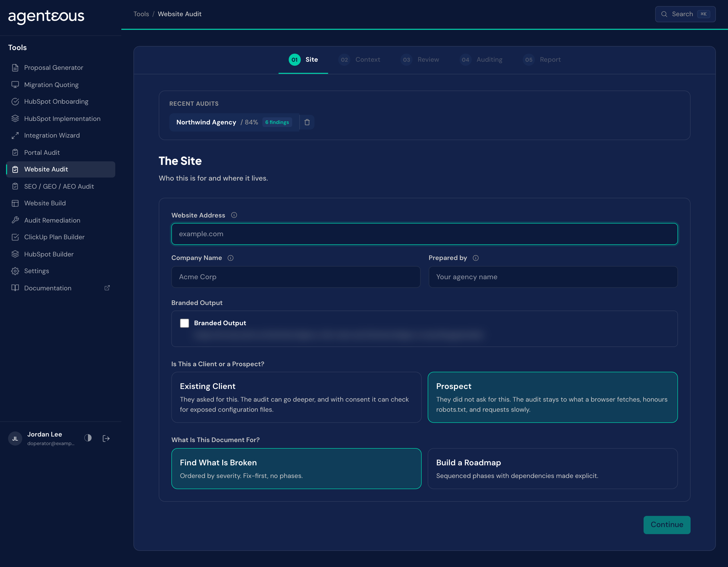Click the sign out icon
This screenshot has height=567, width=728.
click(x=106, y=438)
